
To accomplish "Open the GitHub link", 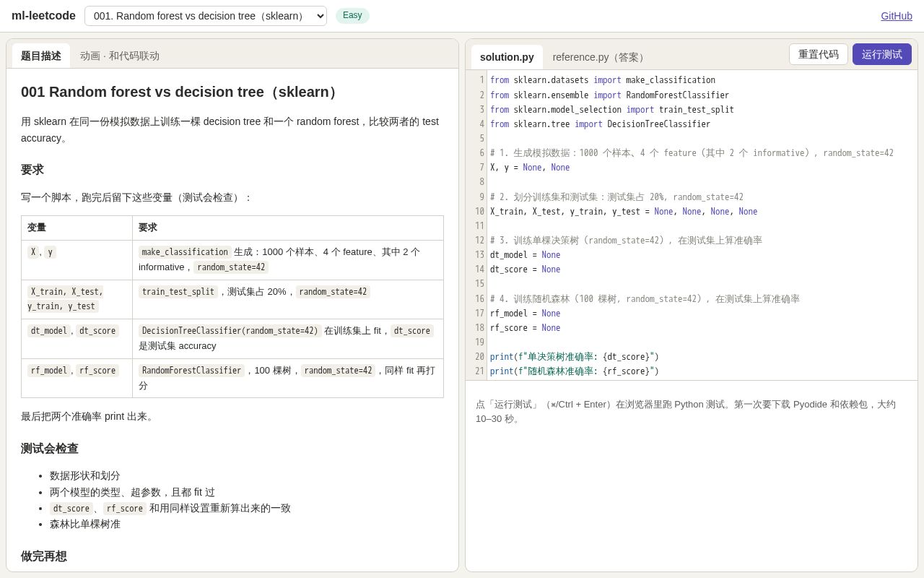I will coord(897,16).
